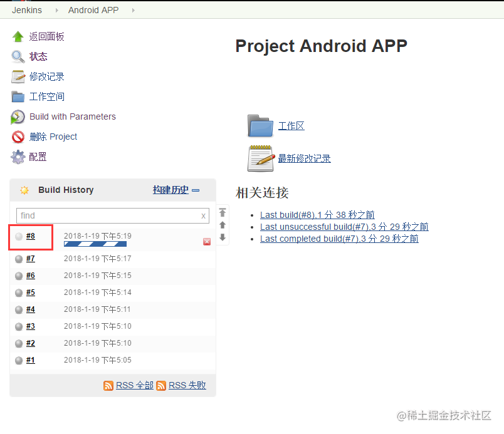The height and width of the screenshot is (434, 504).
Task: Click the 2018-1-19 下午5:19 timestamp
Action: pos(98,236)
